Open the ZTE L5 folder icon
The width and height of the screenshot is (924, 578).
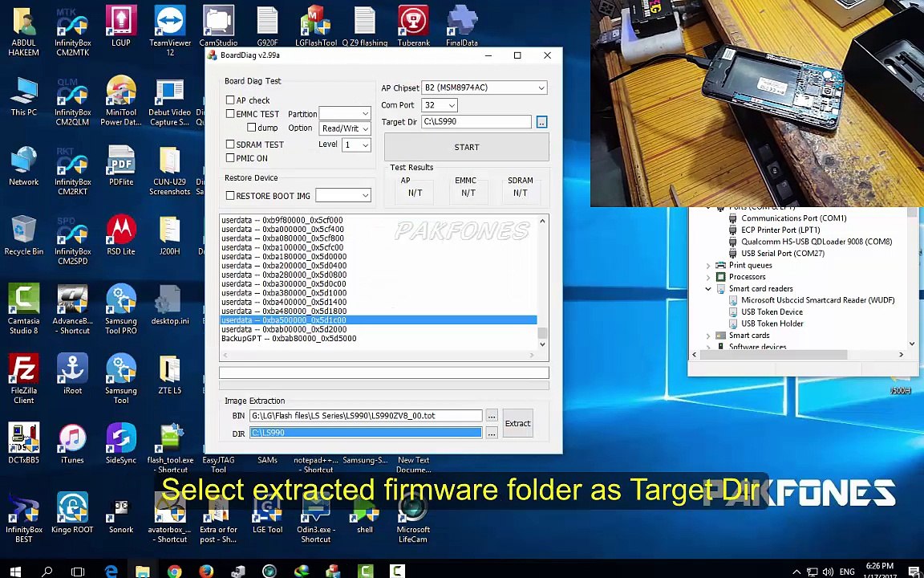170,374
